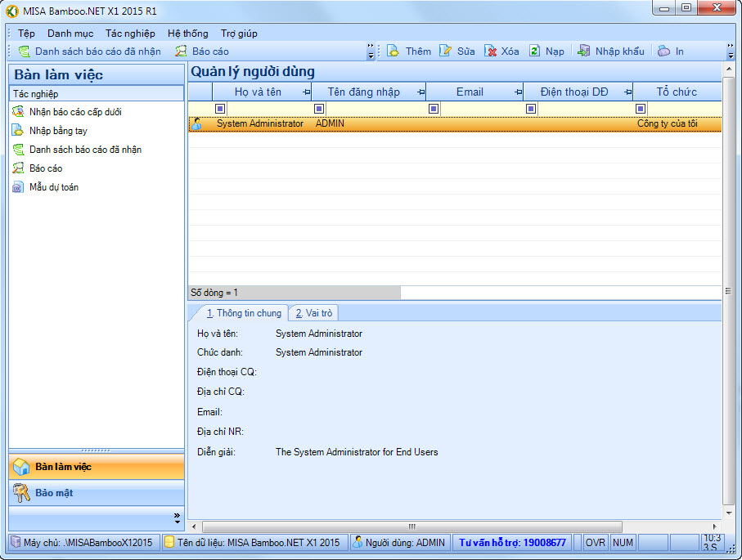The width and height of the screenshot is (742, 560).
Task: Click the vertical scrollbar thumb
Action: coord(729,290)
